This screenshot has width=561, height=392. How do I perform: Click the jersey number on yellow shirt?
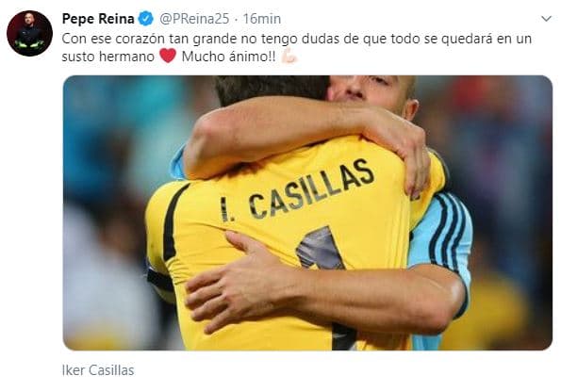(x=320, y=249)
